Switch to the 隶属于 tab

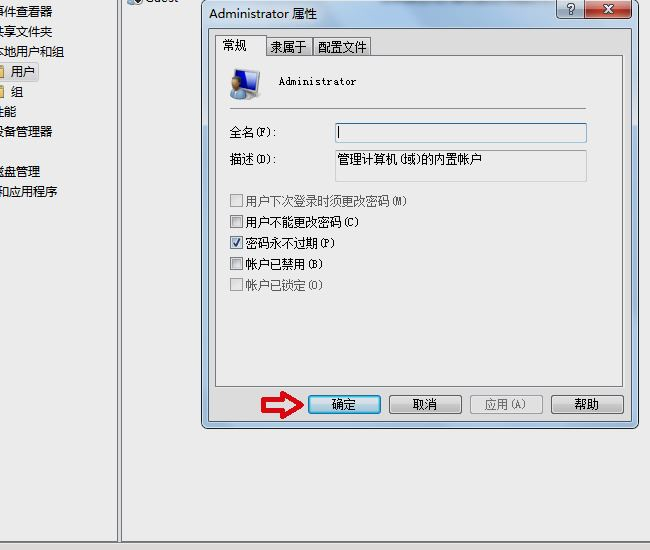(x=289, y=47)
